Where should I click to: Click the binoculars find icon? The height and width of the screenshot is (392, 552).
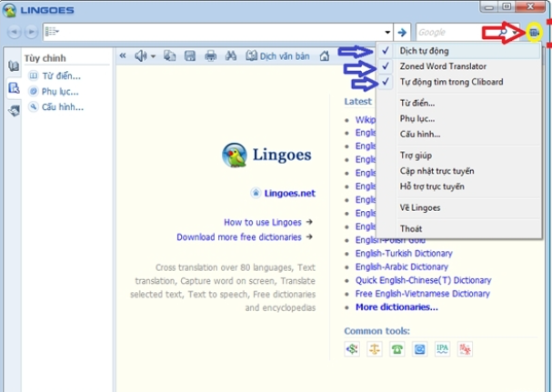click(x=231, y=55)
